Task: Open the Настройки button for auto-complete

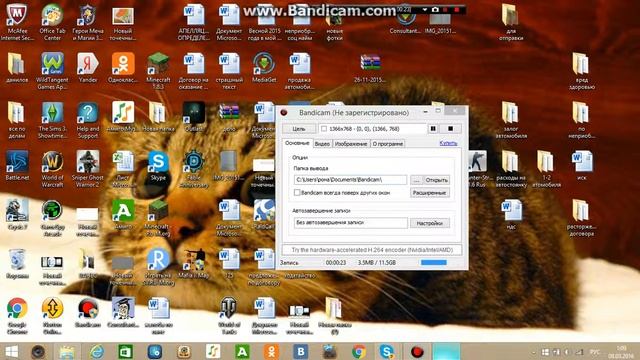Action: pos(430,223)
